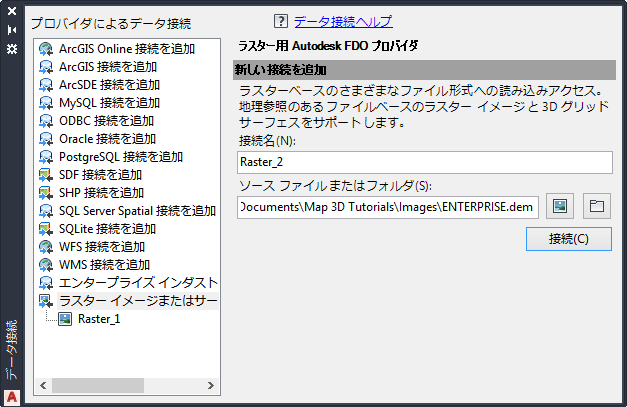This screenshot has height=407, width=627.
Task: Click the MySQL connection icon
Action: point(46,103)
